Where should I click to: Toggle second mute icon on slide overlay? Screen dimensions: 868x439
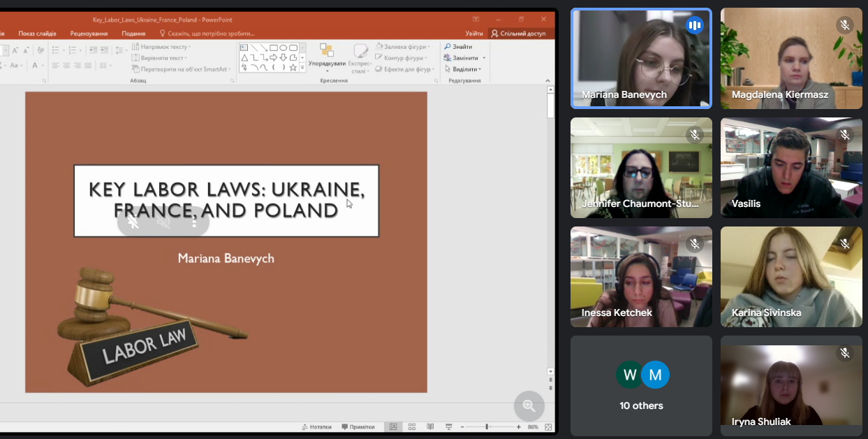coord(163,222)
